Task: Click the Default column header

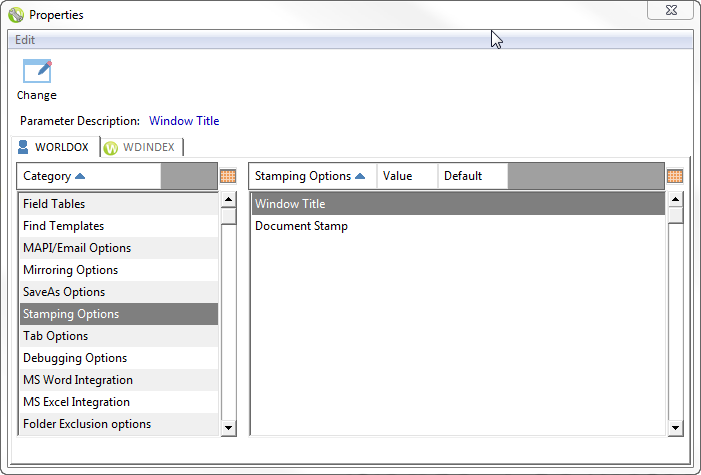Action: [473, 176]
